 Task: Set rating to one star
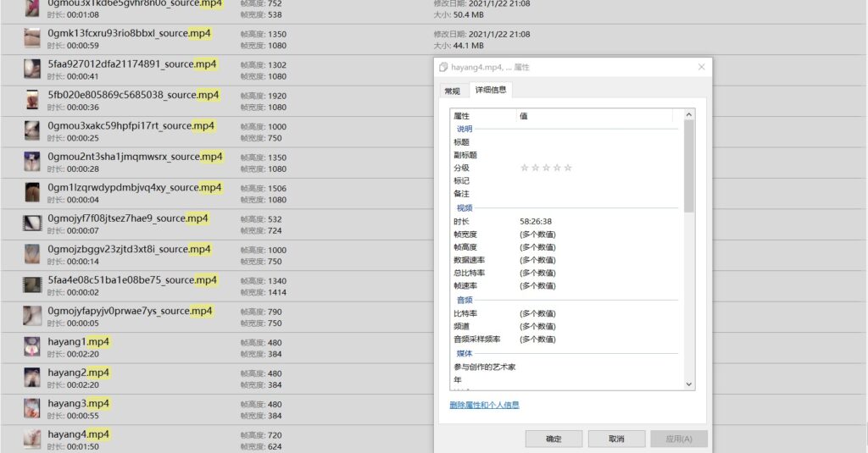click(x=525, y=168)
